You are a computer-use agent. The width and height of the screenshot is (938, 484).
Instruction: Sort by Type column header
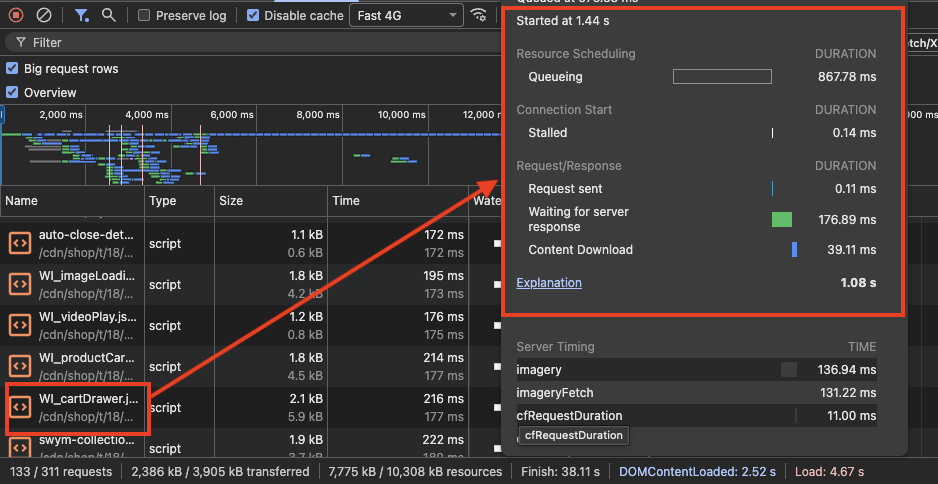click(x=179, y=201)
